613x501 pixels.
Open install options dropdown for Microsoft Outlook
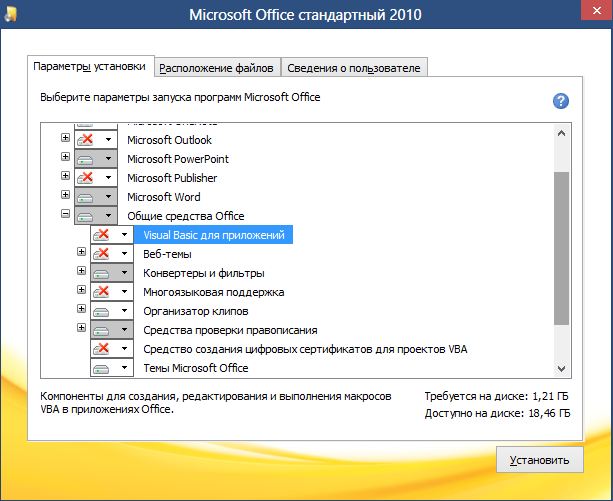(x=108, y=140)
